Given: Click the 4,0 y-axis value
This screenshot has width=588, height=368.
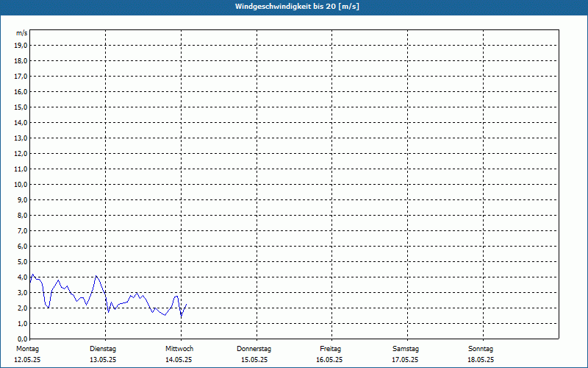Looking at the screenshot, I should point(22,277).
